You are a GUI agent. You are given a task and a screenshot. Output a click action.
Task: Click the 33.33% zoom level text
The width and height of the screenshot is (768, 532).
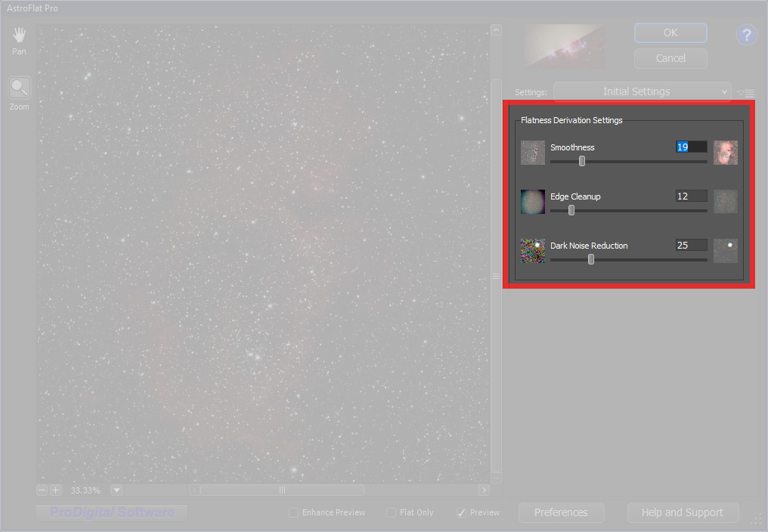(x=85, y=490)
